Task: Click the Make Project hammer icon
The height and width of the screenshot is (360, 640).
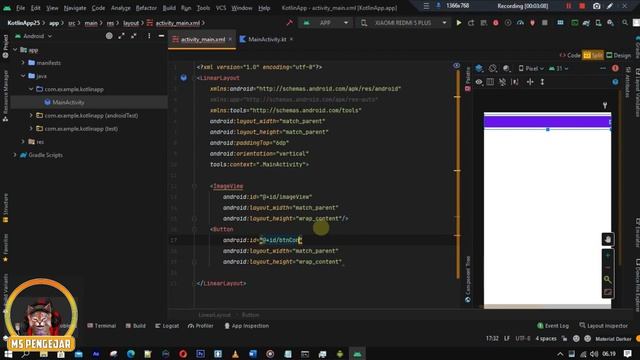Action: 289,23
